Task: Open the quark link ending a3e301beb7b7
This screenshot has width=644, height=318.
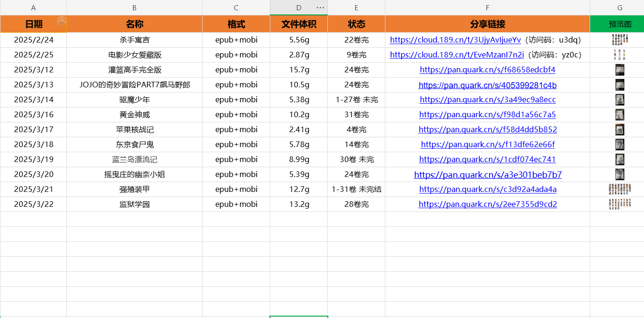Action: point(487,175)
